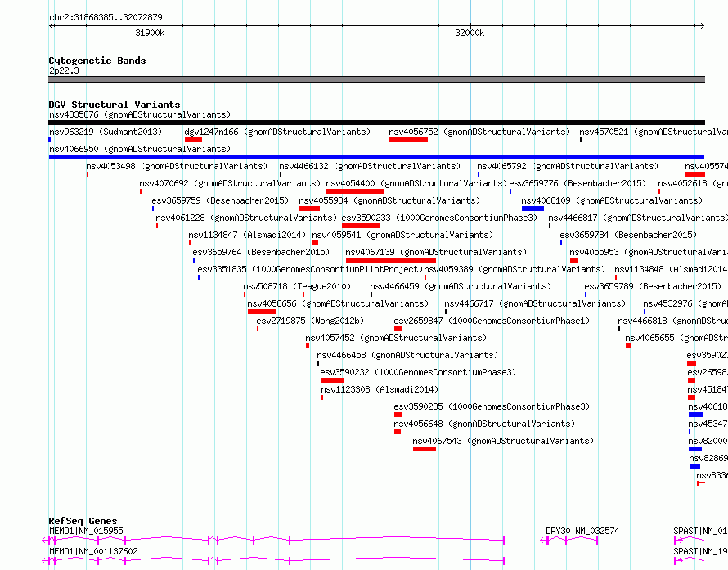Open nsv508718 (Teague2010) variant
This screenshot has width=728, height=570.
point(297,286)
